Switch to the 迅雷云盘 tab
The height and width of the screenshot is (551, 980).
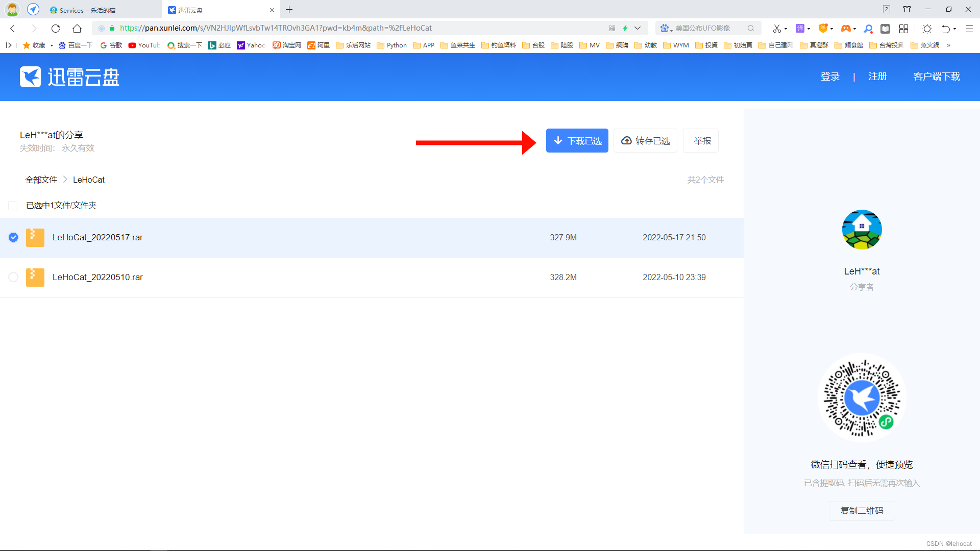coord(219,10)
